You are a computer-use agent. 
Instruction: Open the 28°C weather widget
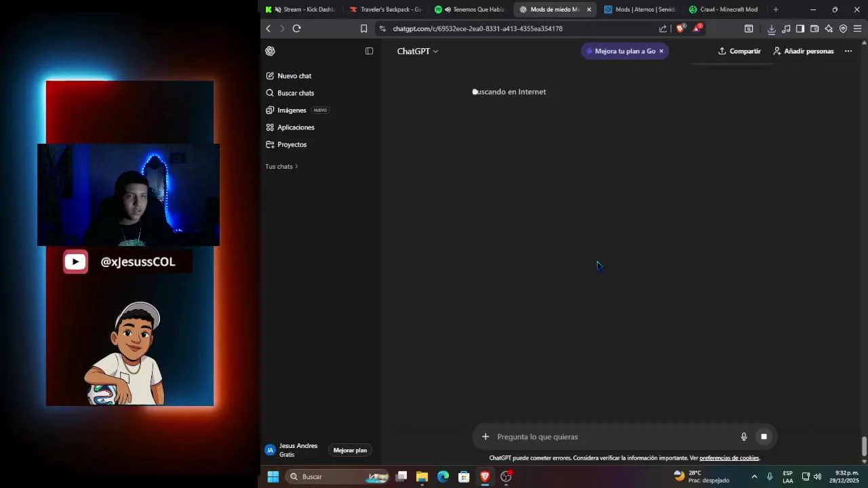pos(701,476)
